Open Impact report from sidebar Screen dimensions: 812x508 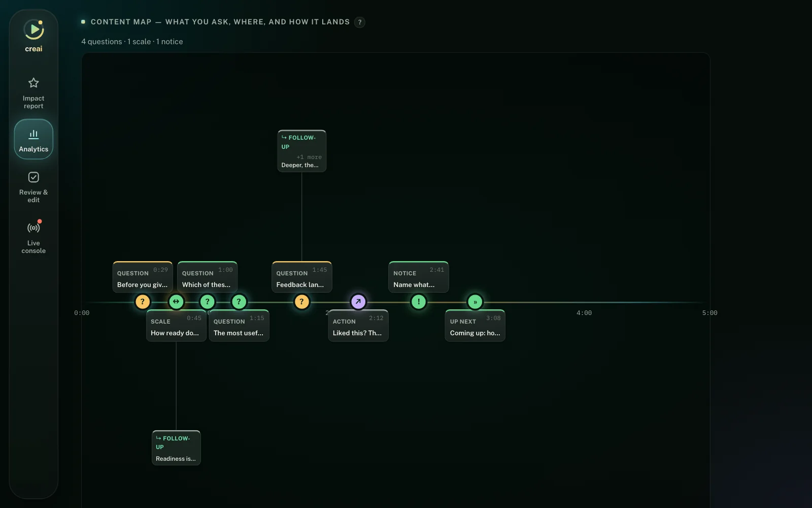(33, 93)
